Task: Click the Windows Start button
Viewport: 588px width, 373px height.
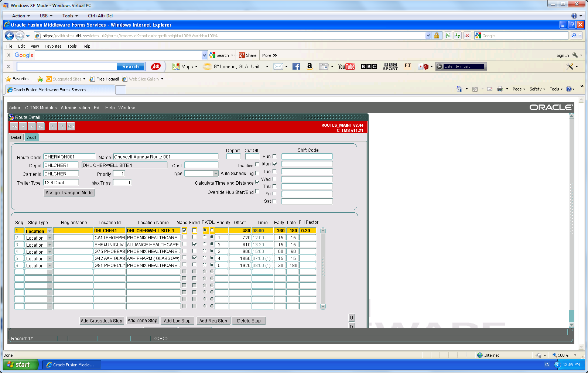Action: [21, 365]
